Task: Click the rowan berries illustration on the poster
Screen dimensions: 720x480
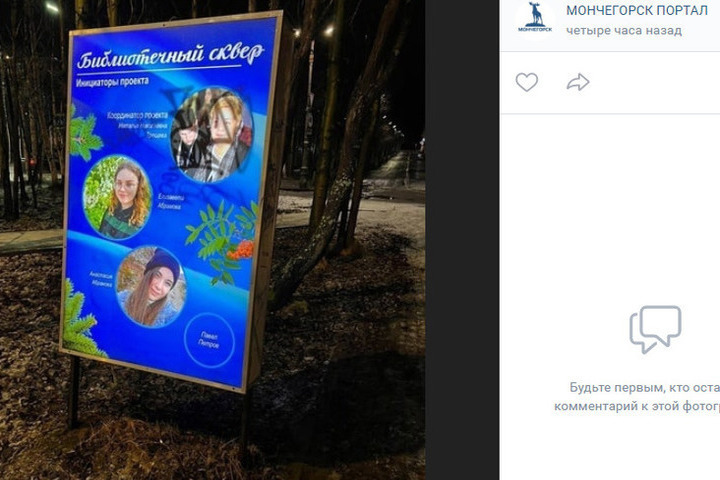Action: tap(241, 250)
